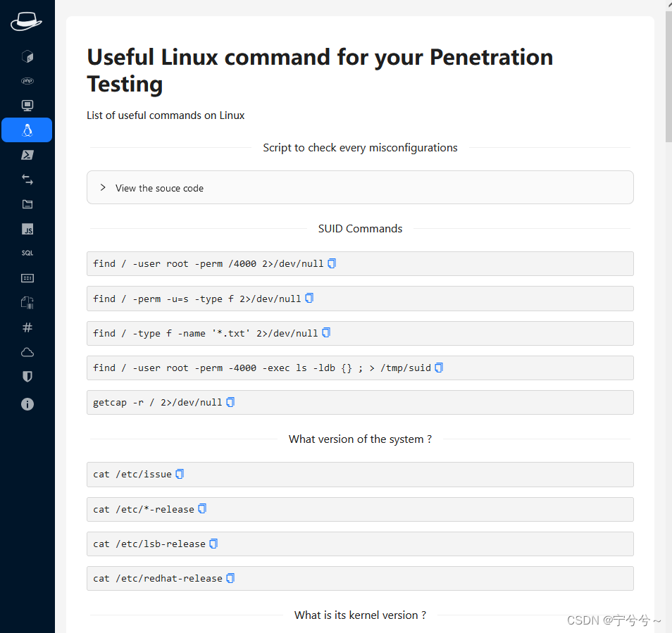Screen dimensions: 672x633
Task: Open the PowerShell commands sidebar icon
Action: pos(27,155)
